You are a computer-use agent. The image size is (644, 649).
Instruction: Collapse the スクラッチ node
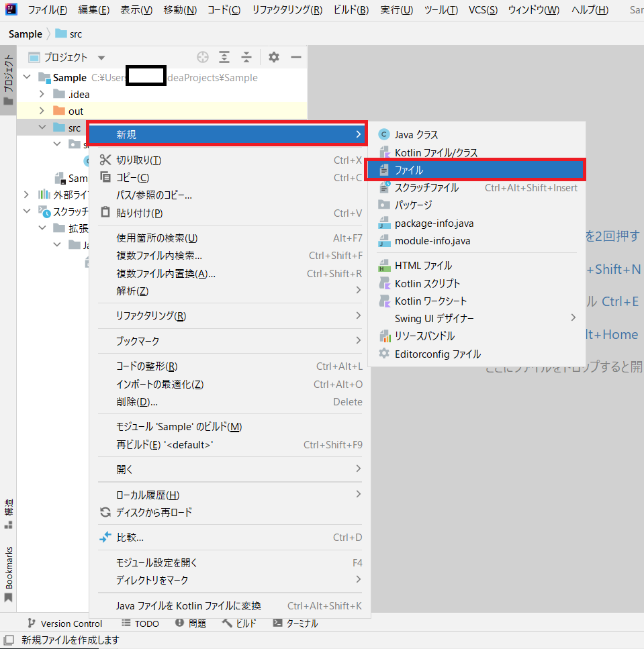27,211
